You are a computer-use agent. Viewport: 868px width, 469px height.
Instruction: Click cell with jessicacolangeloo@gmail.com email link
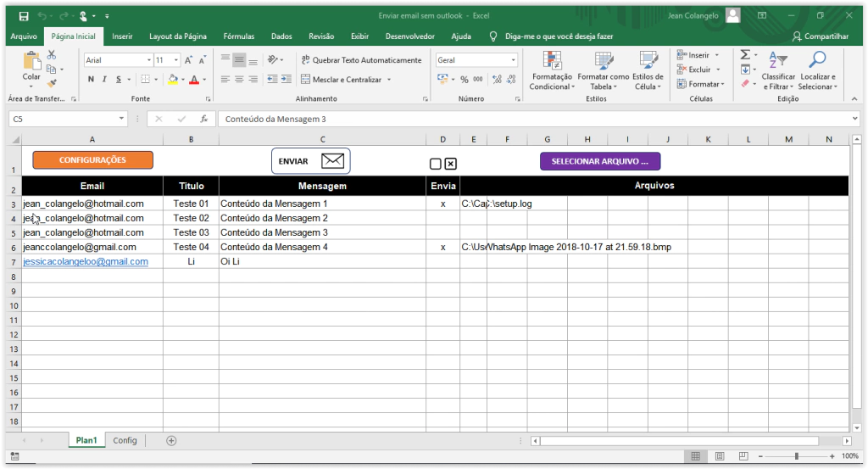(x=86, y=262)
